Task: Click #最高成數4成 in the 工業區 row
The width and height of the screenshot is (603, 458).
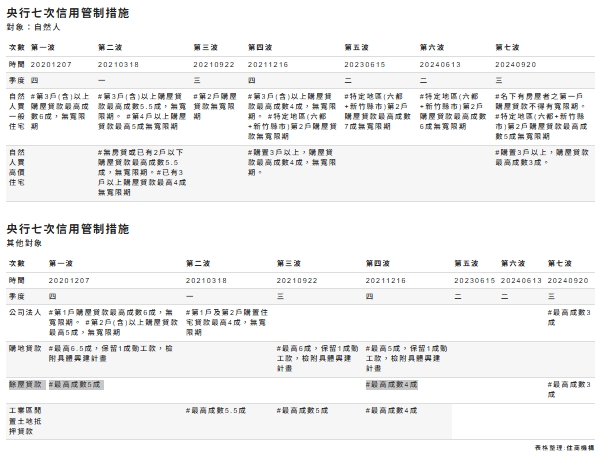Action: click(x=391, y=411)
